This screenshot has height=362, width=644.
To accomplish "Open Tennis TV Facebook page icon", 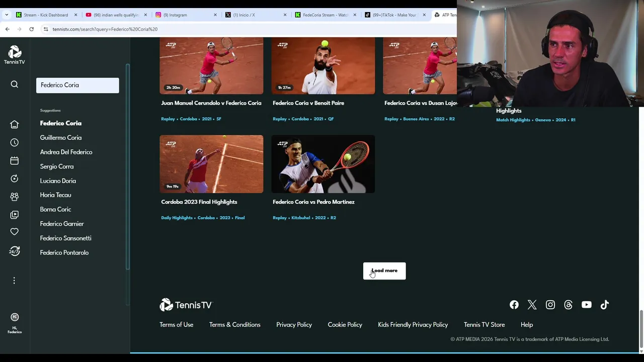I will pyautogui.click(x=514, y=305).
